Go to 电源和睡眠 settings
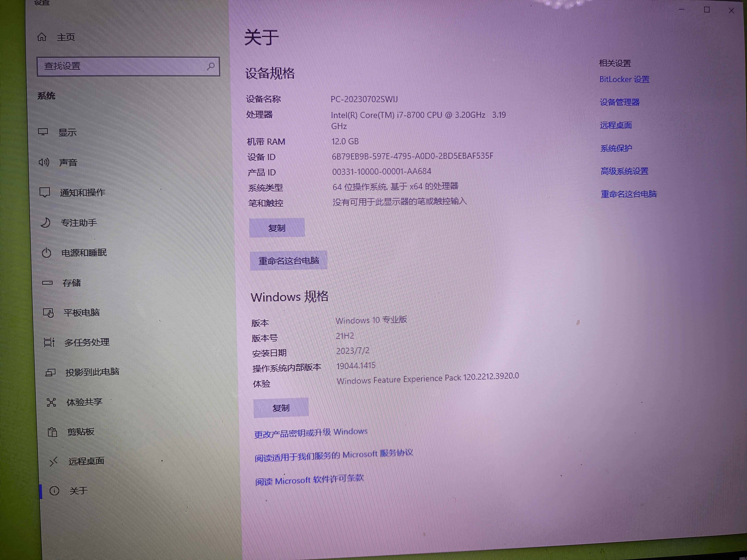Viewport: 747px width, 560px height. click(x=84, y=252)
